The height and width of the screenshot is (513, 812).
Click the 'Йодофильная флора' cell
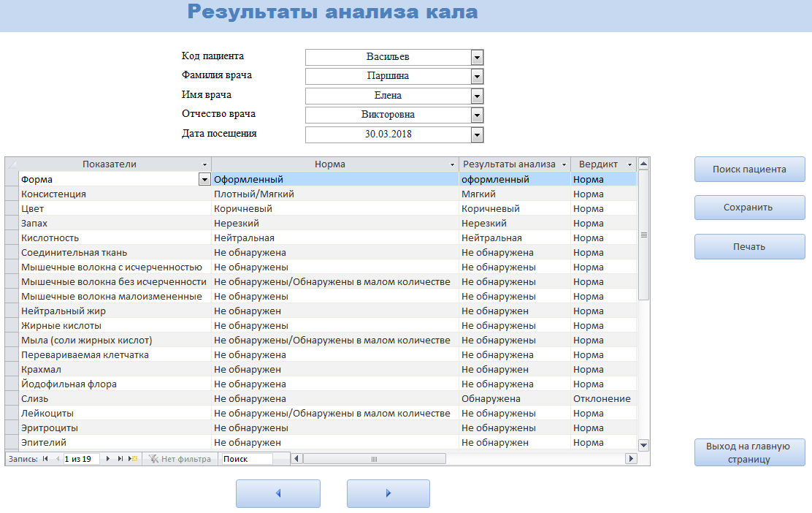115,384
